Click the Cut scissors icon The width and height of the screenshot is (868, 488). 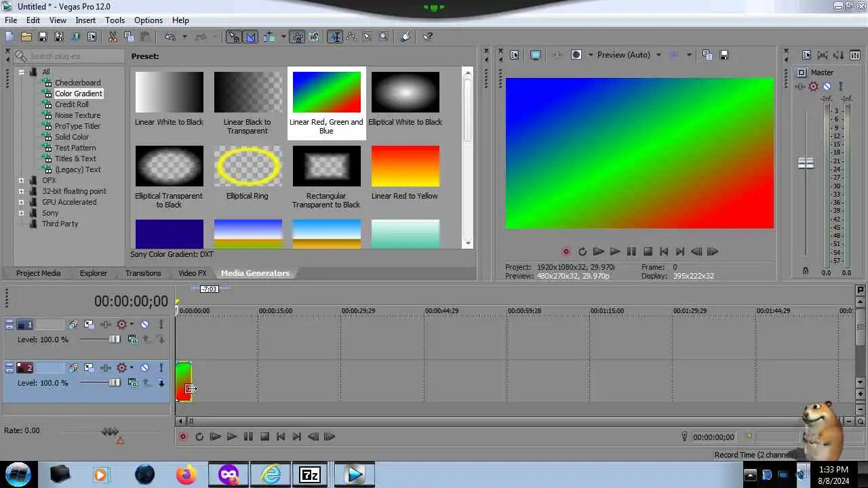click(x=113, y=37)
